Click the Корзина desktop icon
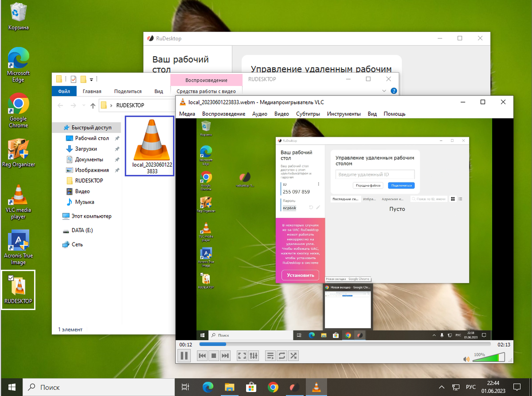 pyautogui.click(x=19, y=17)
